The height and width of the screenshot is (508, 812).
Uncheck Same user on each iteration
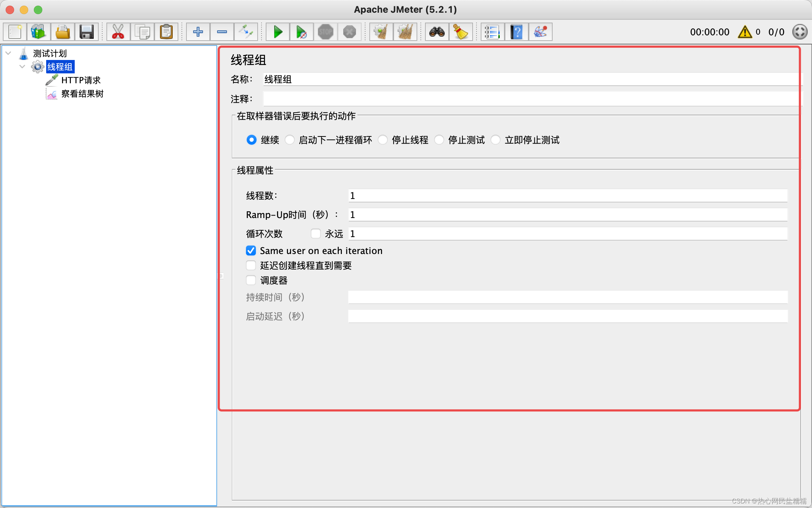pos(251,250)
